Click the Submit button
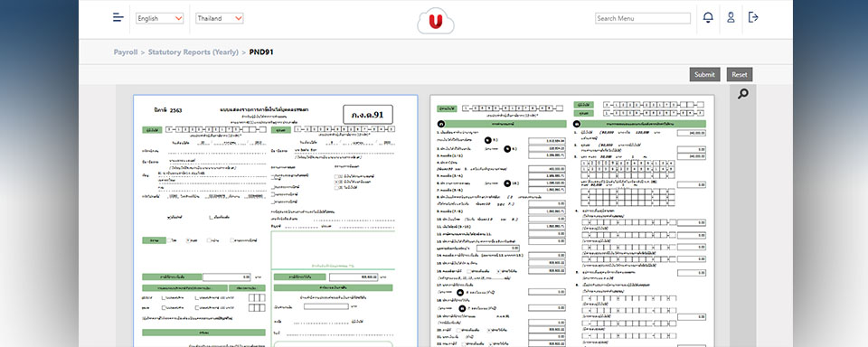This screenshot has width=868, height=347. click(x=704, y=75)
